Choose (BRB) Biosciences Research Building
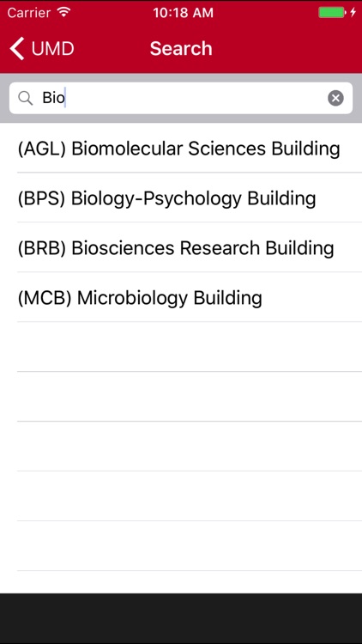The height and width of the screenshot is (644, 362). (x=181, y=247)
